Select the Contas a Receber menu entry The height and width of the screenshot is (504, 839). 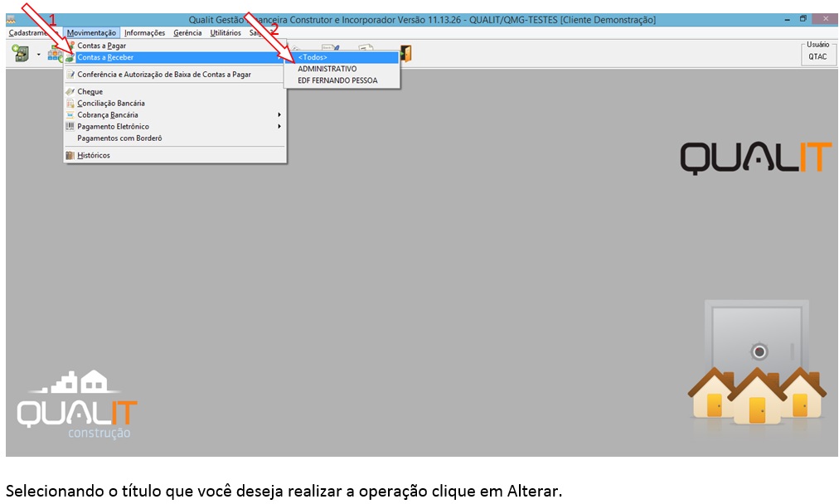click(174, 57)
